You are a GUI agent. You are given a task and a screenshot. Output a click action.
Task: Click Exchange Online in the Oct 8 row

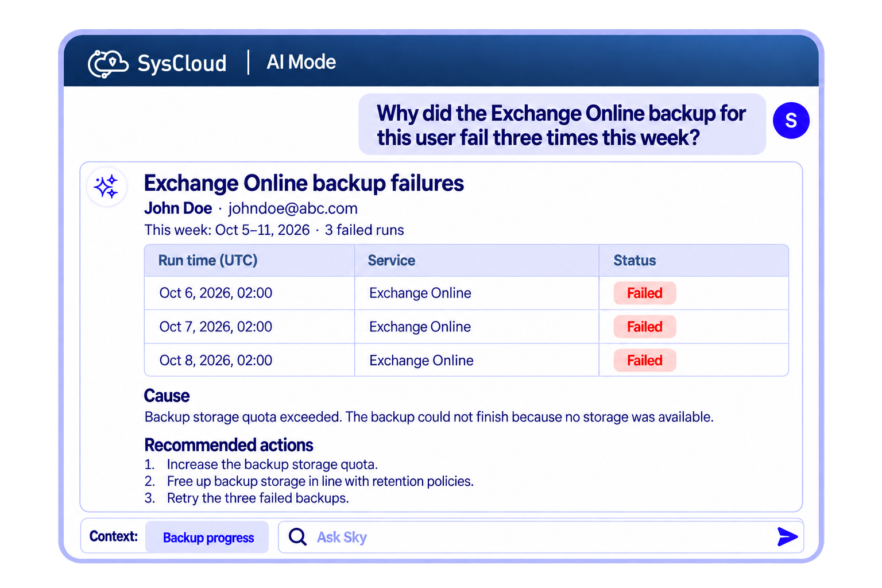[421, 361]
